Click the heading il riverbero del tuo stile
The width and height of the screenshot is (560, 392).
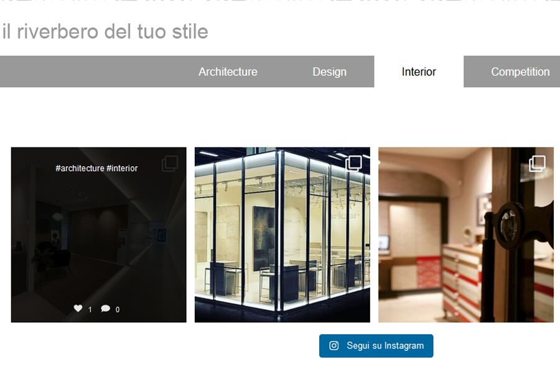click(105, 31)
